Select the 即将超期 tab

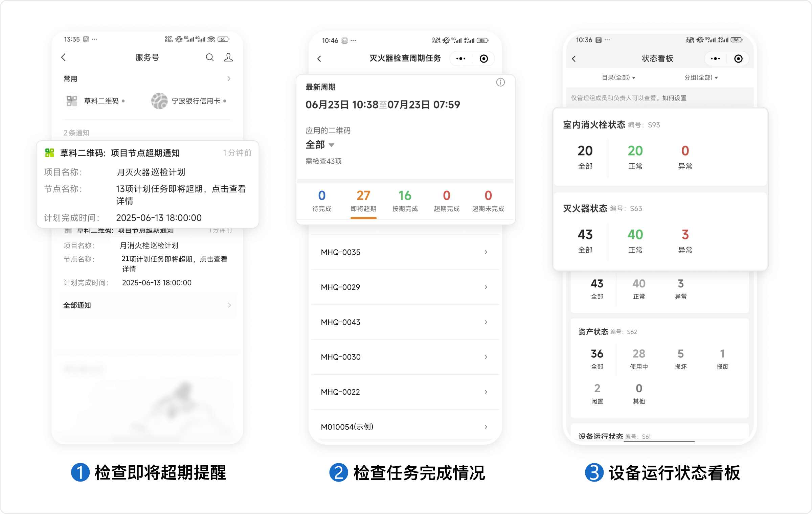tap(363, 201)
